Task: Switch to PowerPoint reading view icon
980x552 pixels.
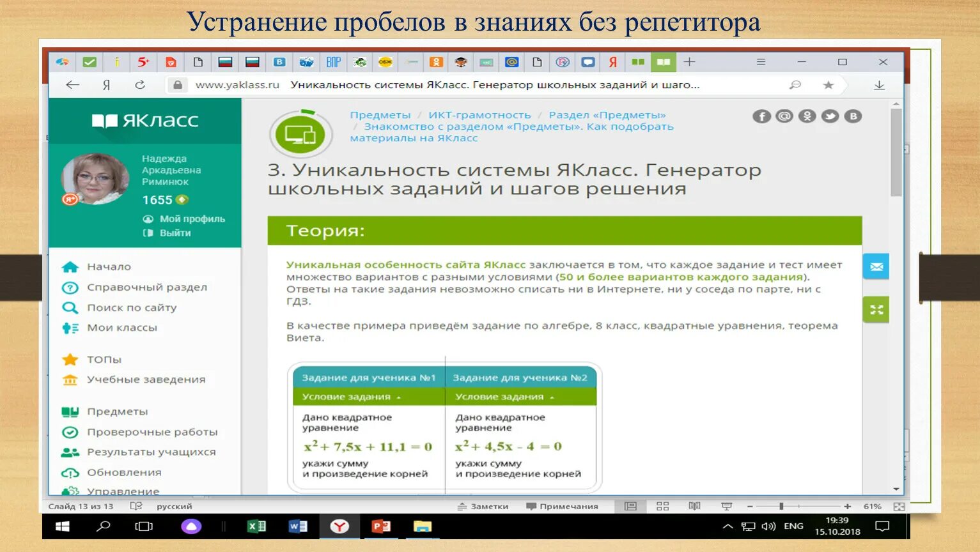Action: tap(694, 507)
